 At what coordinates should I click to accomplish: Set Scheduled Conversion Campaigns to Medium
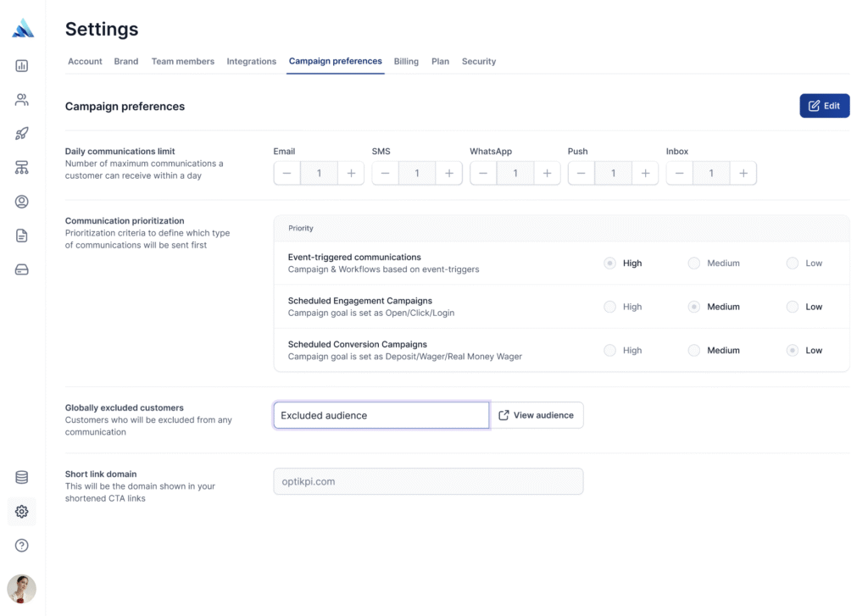(x=693, y=350)
